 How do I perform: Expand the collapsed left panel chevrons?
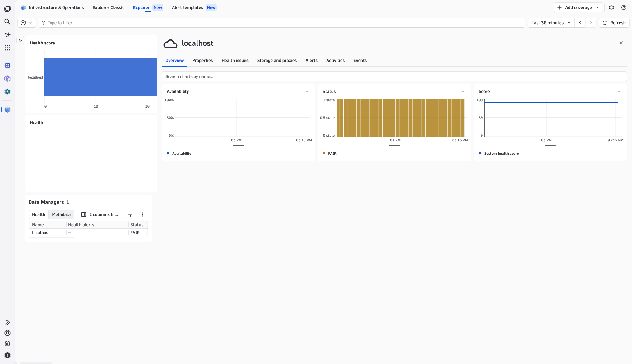point(20,40)
